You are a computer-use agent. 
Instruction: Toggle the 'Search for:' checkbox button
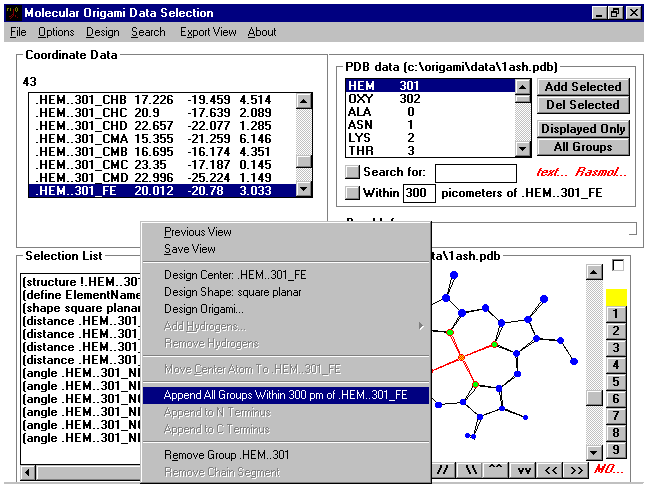tap(352, 173)
